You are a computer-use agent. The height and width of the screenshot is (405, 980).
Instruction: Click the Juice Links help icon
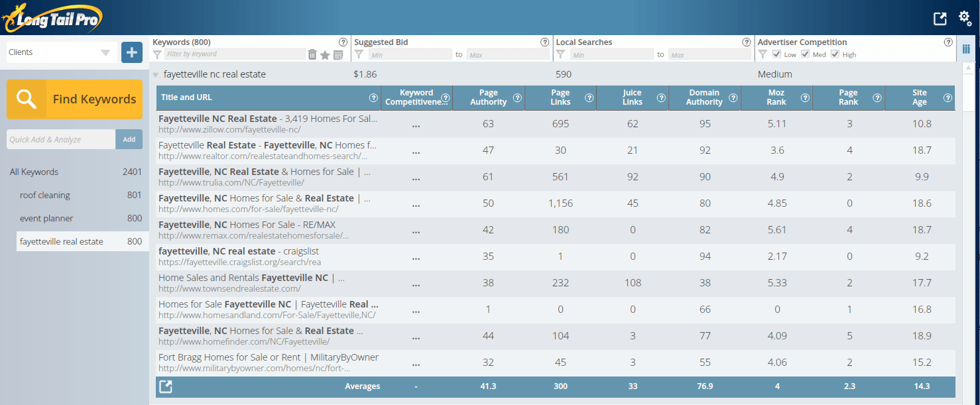point(661,97)
